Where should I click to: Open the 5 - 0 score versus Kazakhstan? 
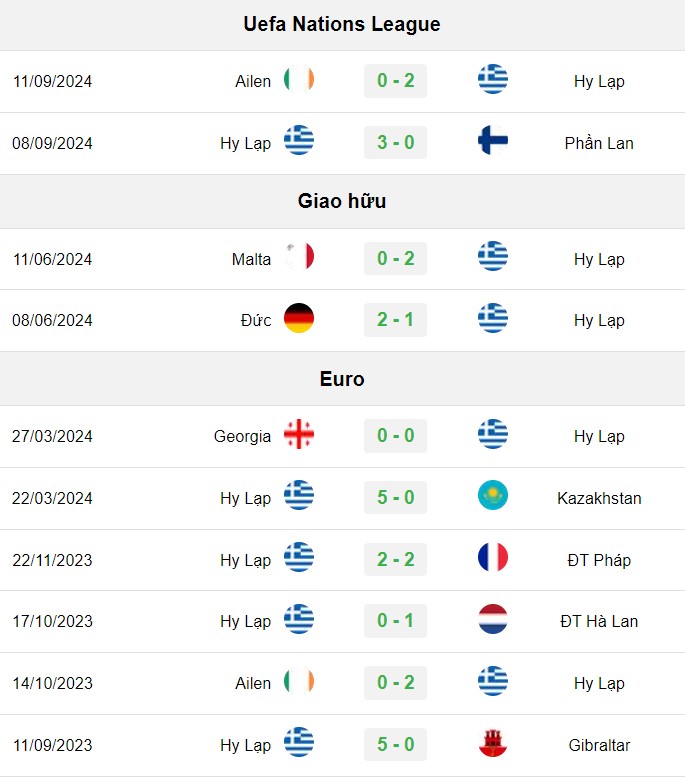coord(395,497)
